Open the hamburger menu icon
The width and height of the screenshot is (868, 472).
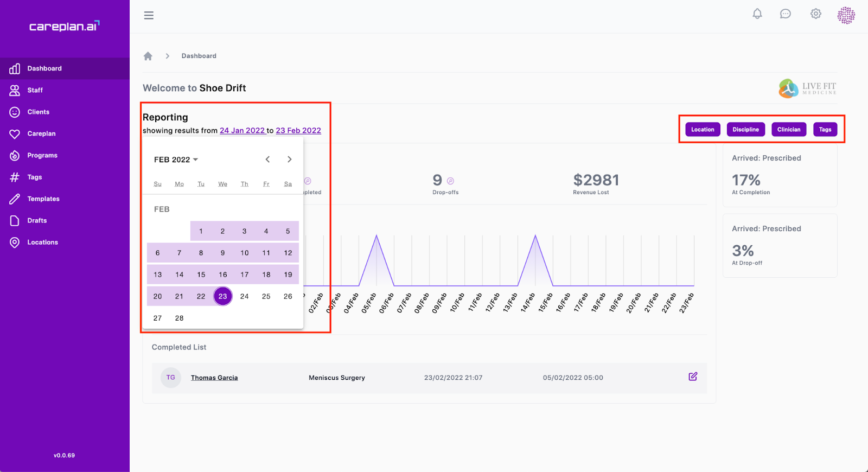149,15
